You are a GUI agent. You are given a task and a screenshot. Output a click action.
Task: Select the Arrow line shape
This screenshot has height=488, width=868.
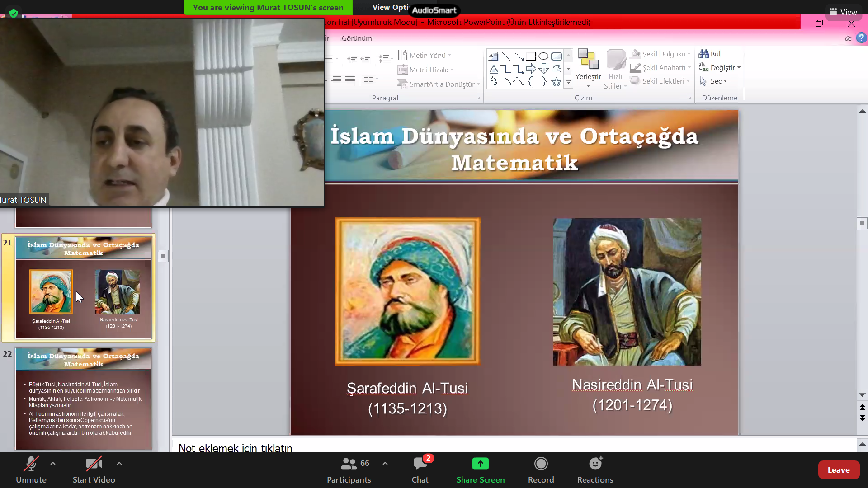click(519, 56)
